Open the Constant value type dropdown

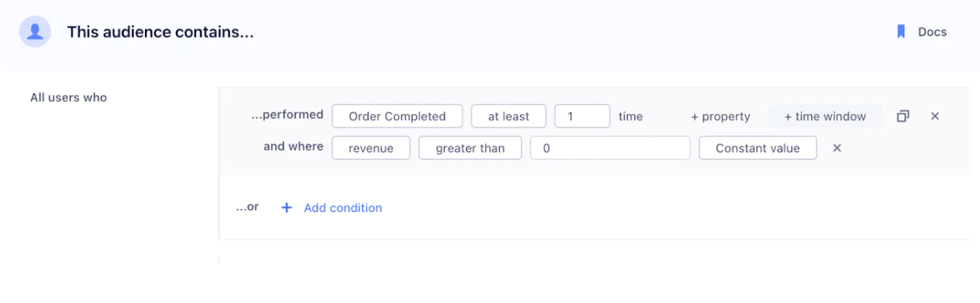(x=757, y=148)
